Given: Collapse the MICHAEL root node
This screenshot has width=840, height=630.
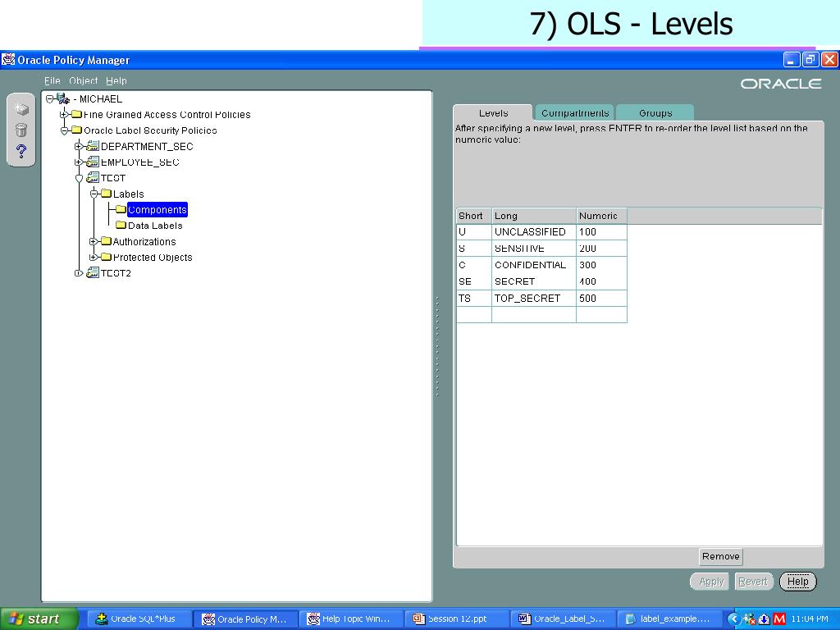Looking at the screenshot, I should (x=50, y=99).
